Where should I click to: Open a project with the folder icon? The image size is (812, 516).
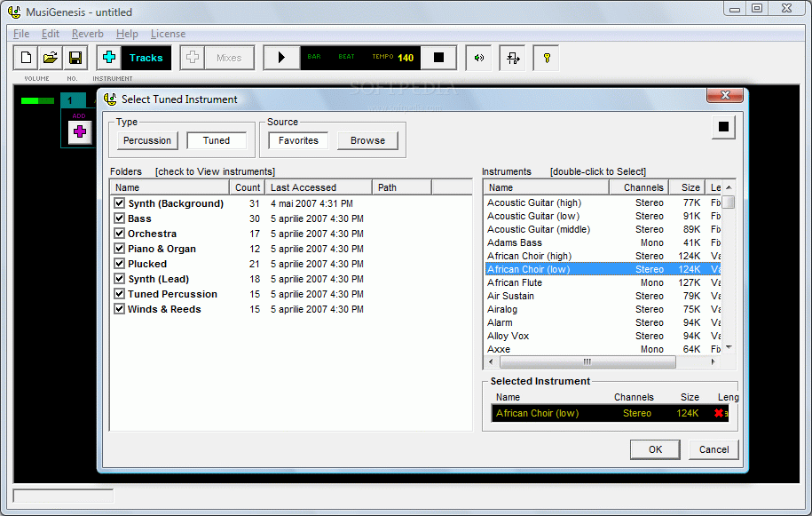coord(51,58)
